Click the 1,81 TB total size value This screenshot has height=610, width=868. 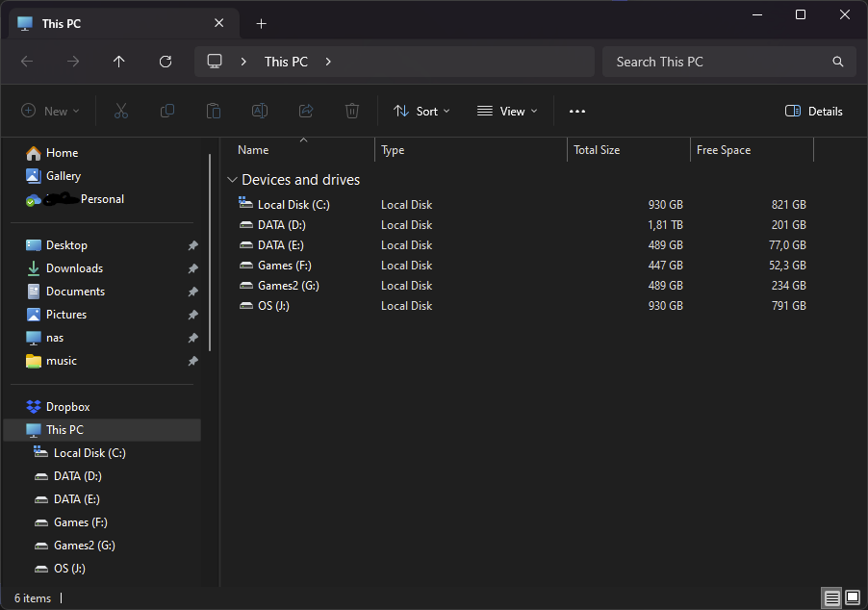click(665, 225)
